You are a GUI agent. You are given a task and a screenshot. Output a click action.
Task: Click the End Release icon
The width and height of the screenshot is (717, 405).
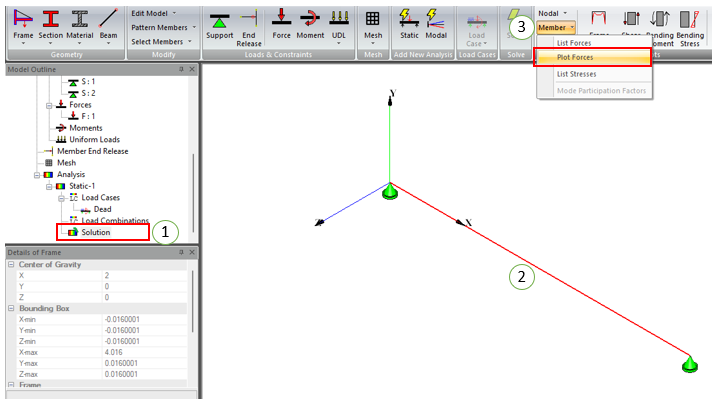pyautogui.click(x=250, y=24)
